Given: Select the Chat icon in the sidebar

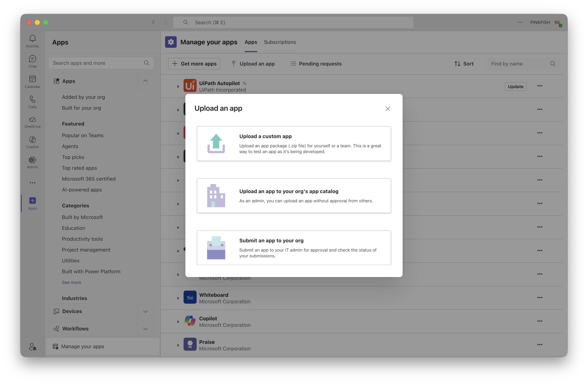Looking at the screenshot, I should point(32,61).
